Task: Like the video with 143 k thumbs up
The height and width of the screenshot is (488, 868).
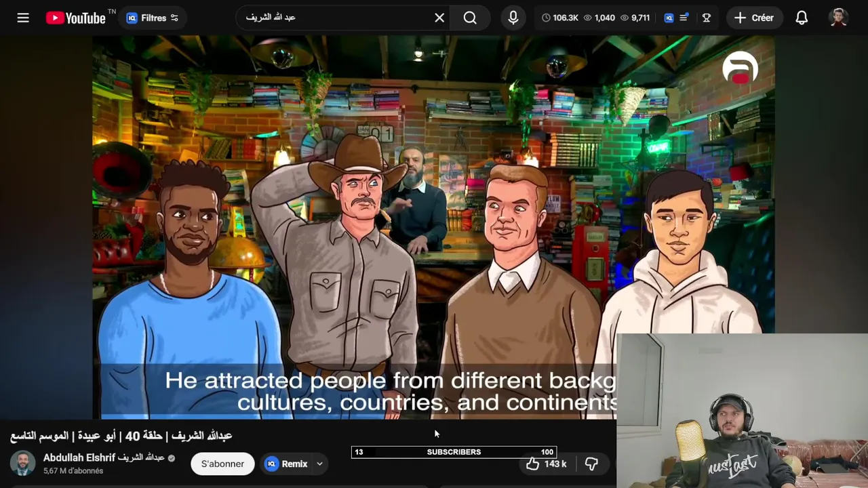Action: tap(547, 464)
